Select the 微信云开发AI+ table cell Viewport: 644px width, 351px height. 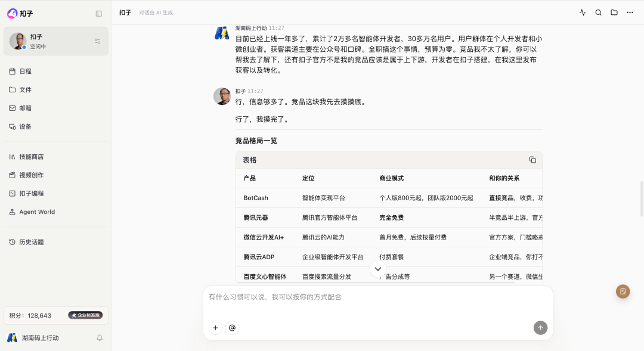click(x=264, y=237)
